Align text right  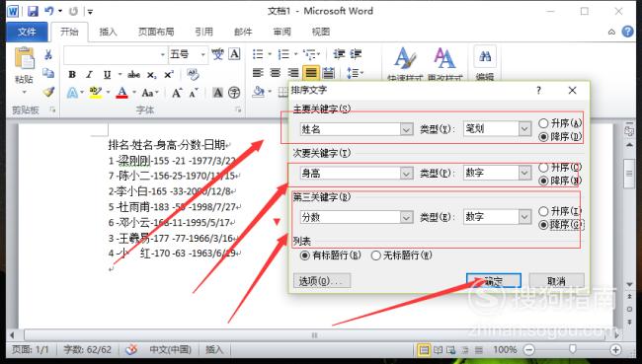click(x=293, y=73)
